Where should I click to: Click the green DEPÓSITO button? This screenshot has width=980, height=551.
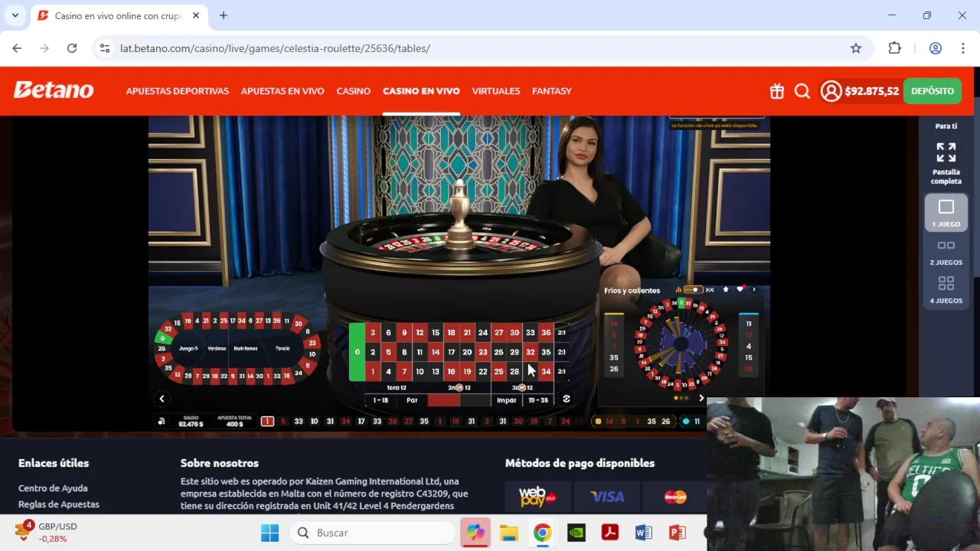[x=933, y=91]
